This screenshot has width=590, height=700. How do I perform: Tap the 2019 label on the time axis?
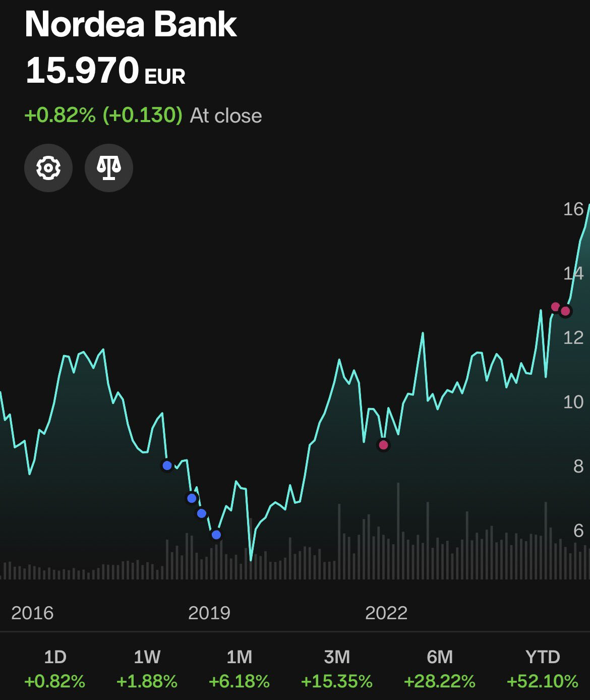[209, 613]
